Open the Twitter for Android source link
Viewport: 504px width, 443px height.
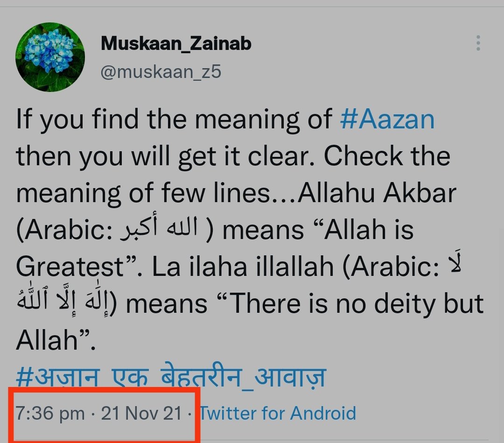[x=278, y=413]
